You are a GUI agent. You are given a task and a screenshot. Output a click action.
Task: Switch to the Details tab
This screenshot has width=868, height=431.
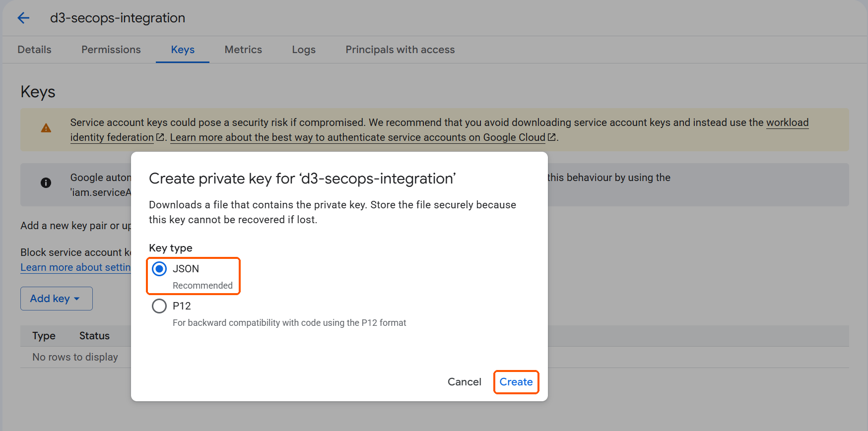pos(34,50)
